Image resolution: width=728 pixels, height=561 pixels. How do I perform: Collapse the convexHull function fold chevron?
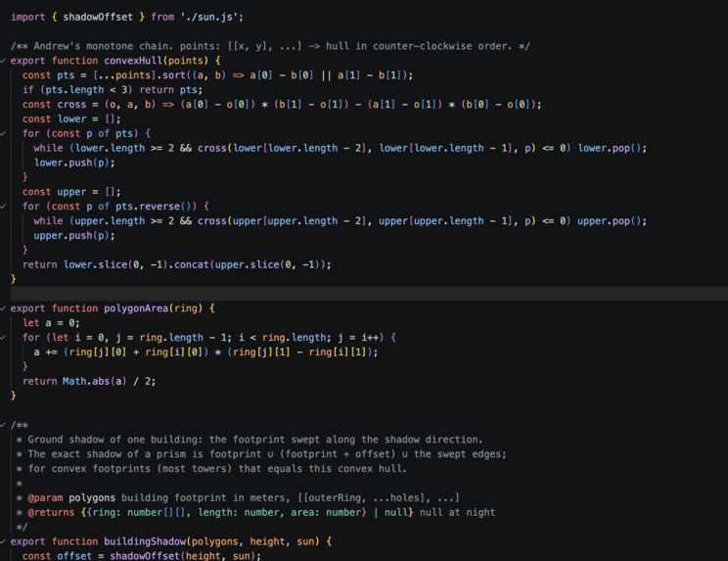click(x=3, y=61)
